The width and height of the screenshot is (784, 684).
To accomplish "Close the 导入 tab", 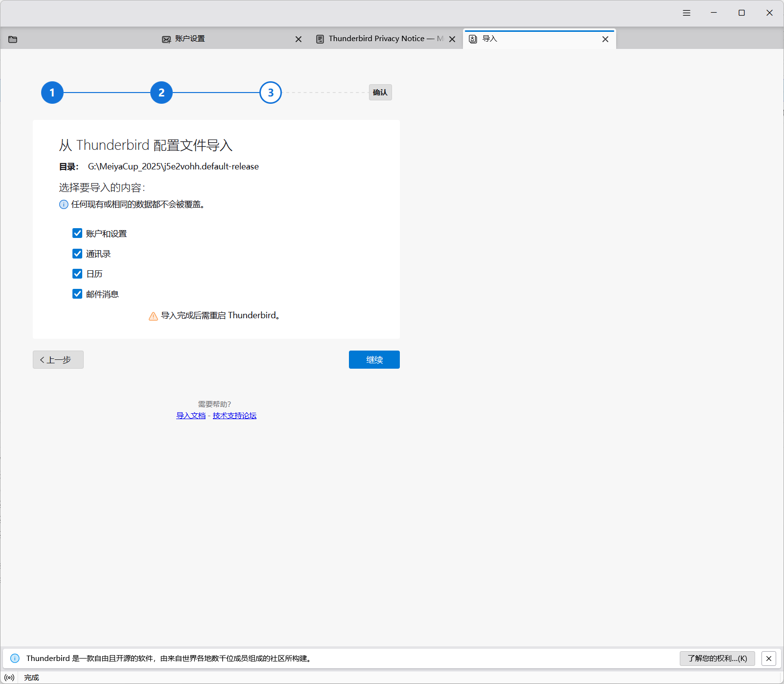I will click(x=605, y=39).
